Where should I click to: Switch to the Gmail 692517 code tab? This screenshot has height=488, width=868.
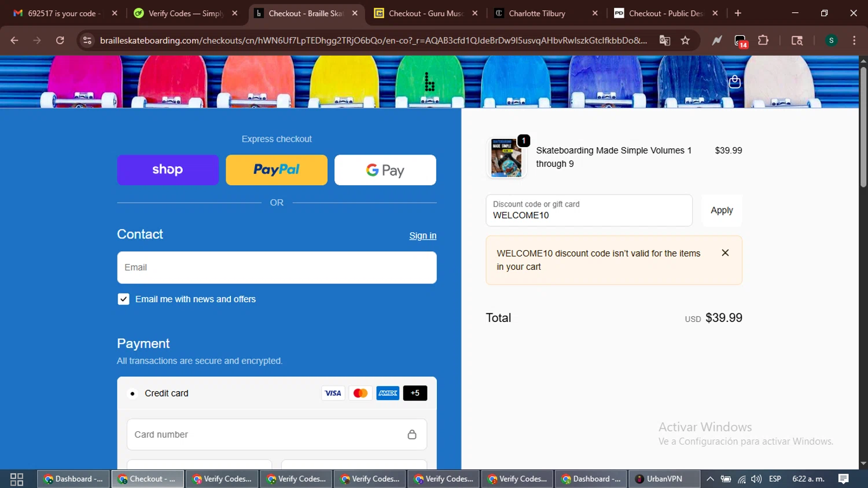coord(64,13)
